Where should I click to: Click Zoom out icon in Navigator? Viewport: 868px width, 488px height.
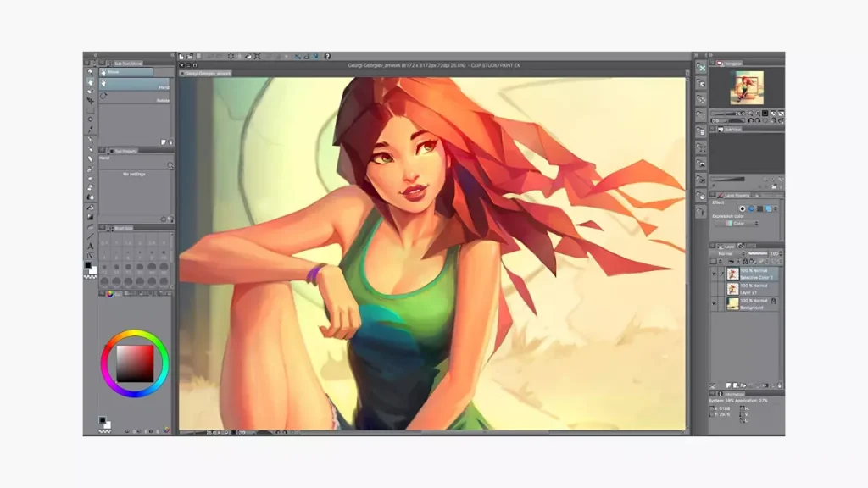coord(752,114)
